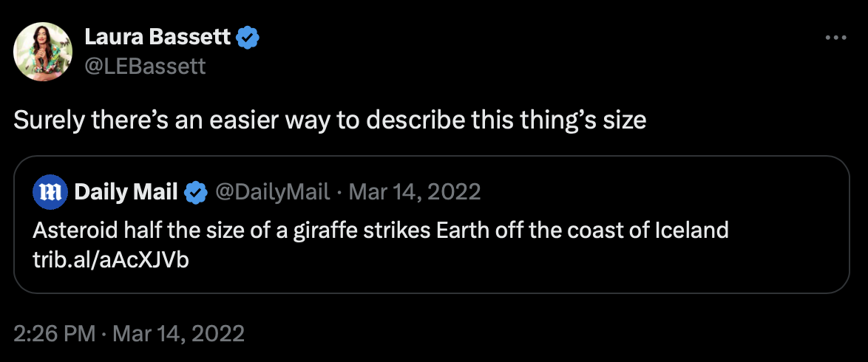The image size is (868, 362).
Task: Click Laura Bassett's blue verified badge
Action: (x=246, y=38)
